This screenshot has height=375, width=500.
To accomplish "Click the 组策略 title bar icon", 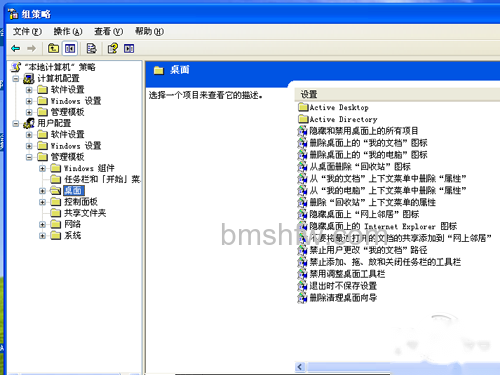I will point(13,14).
